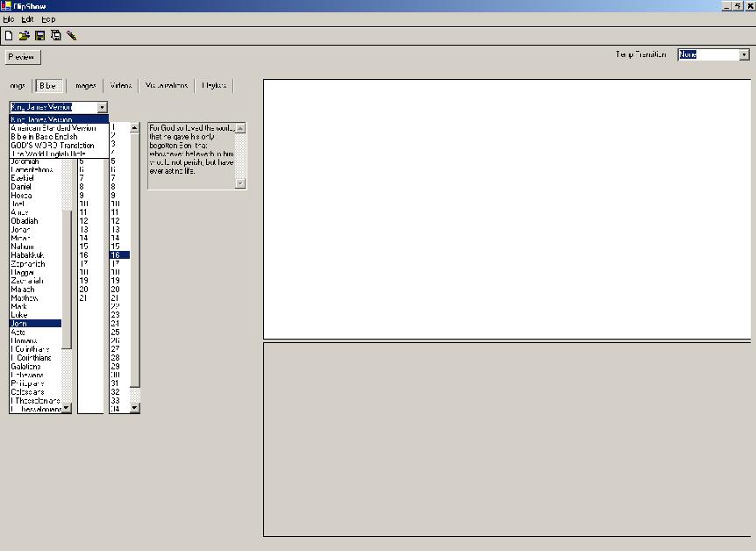Create a new slideshow file

(x=9, y=35)
